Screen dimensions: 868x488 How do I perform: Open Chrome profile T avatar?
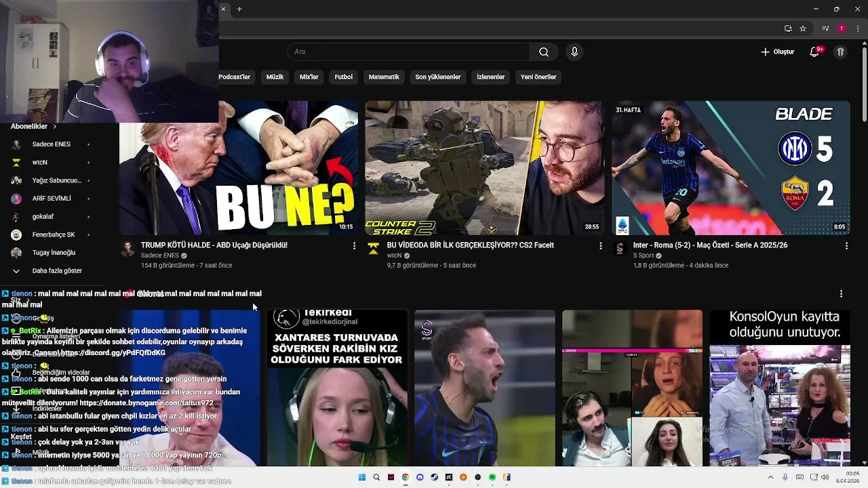[842, 28]
